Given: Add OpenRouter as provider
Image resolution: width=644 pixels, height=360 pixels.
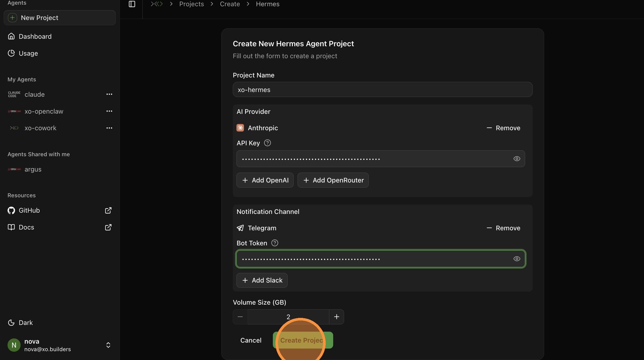Looking at the screenshot, I should [x=333, y=180].
